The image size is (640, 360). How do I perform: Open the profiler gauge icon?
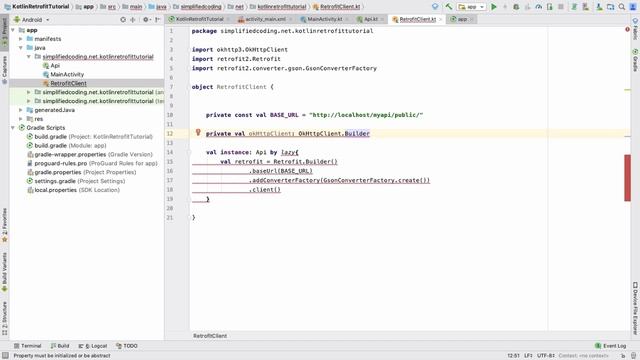click(x=539, y=7)
